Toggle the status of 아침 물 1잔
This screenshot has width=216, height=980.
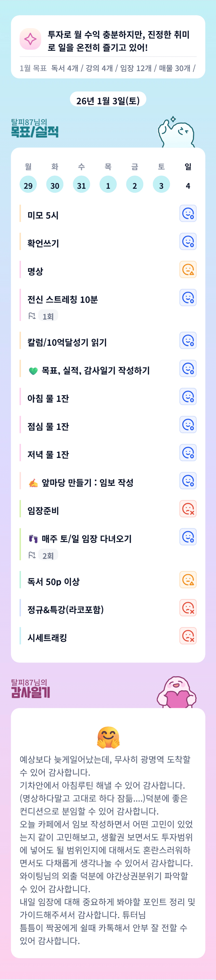click(x=188, y=396)
